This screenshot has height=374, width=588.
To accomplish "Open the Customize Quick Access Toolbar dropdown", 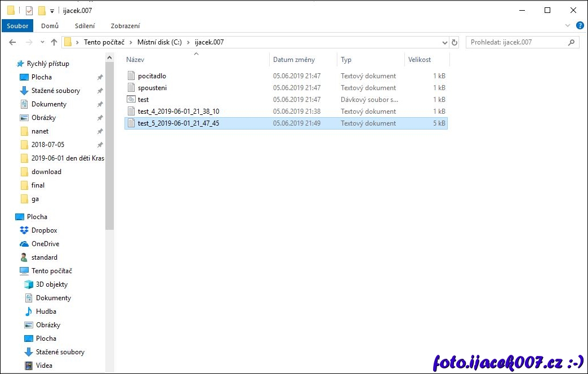I will pos(52,11).
